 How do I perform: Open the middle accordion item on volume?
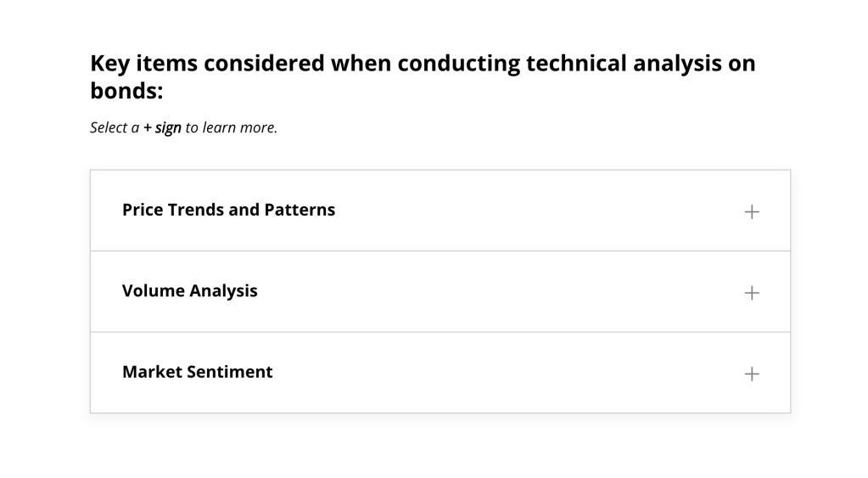pyautogui.click(x=440, y=292)
